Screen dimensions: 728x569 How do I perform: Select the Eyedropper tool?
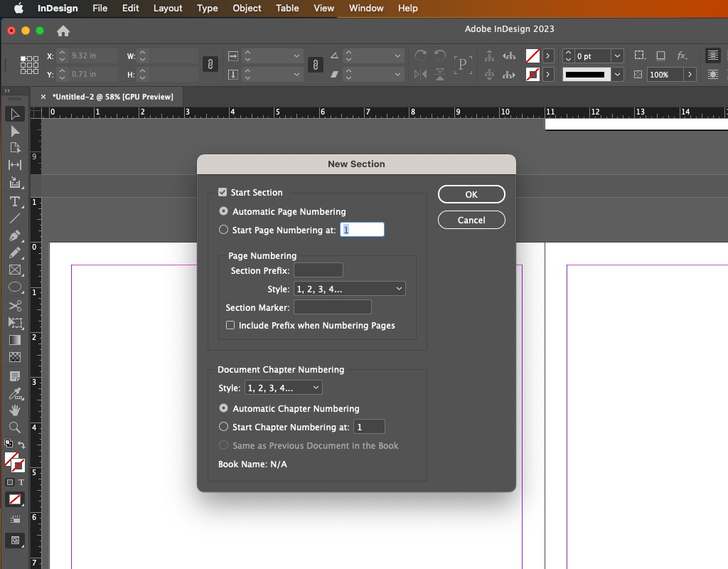pos(16,393)
